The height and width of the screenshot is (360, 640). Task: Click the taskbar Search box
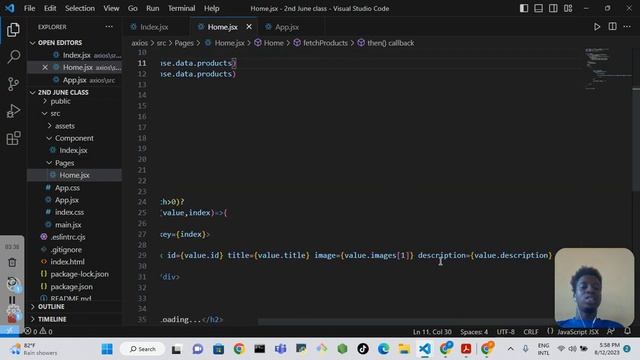(x=143, y=349)
